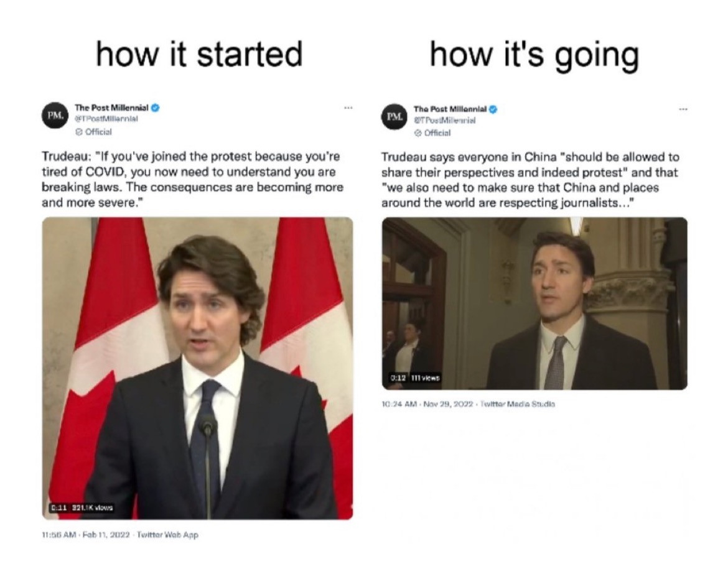
Task: Play the Trudeau hallway video on right
Action: [534, 303]
